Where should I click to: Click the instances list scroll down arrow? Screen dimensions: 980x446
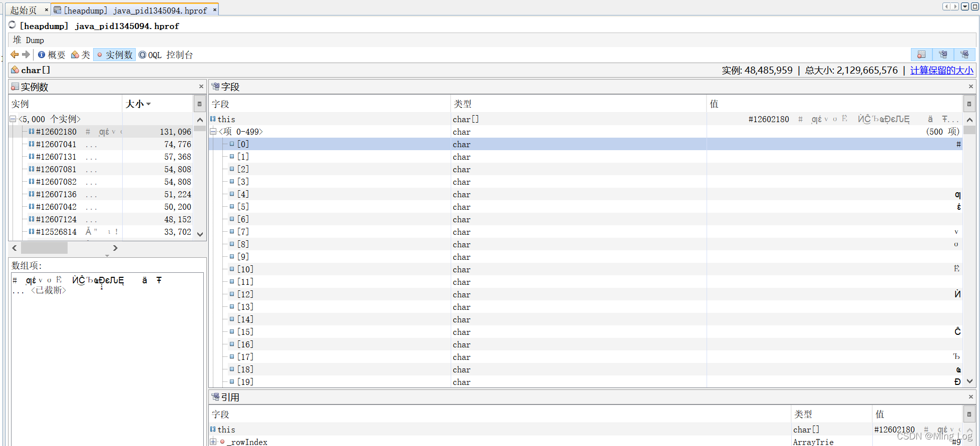click(200, 234)
